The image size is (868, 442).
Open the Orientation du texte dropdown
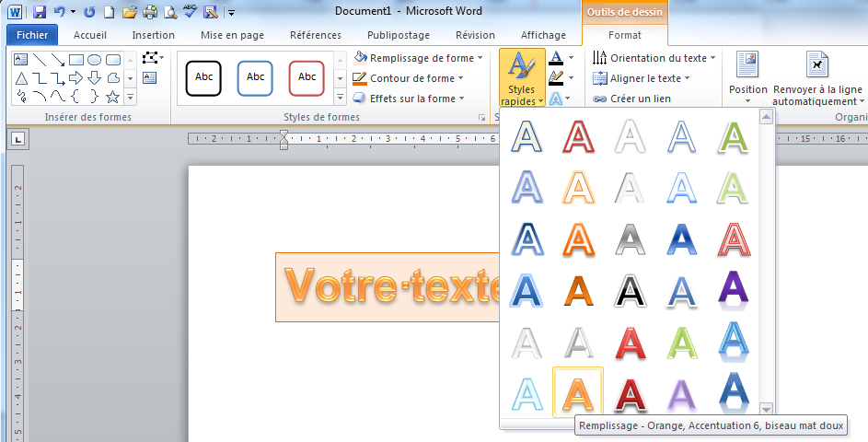click(x=654, y=58)
